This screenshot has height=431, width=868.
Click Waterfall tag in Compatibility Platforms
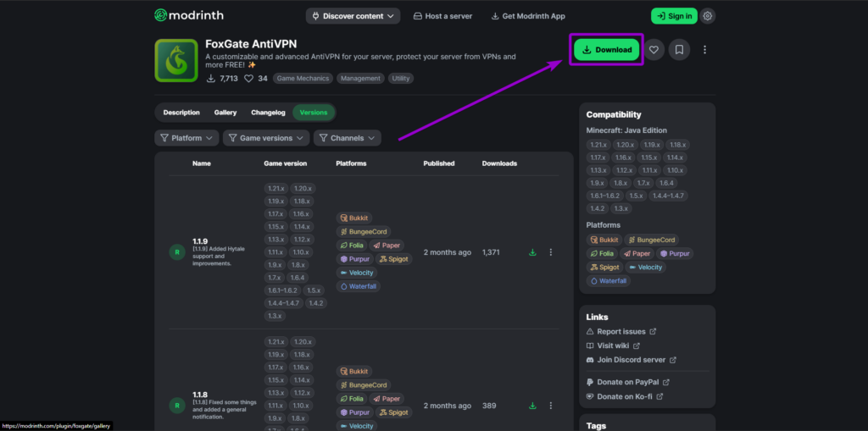coord(609,281)
